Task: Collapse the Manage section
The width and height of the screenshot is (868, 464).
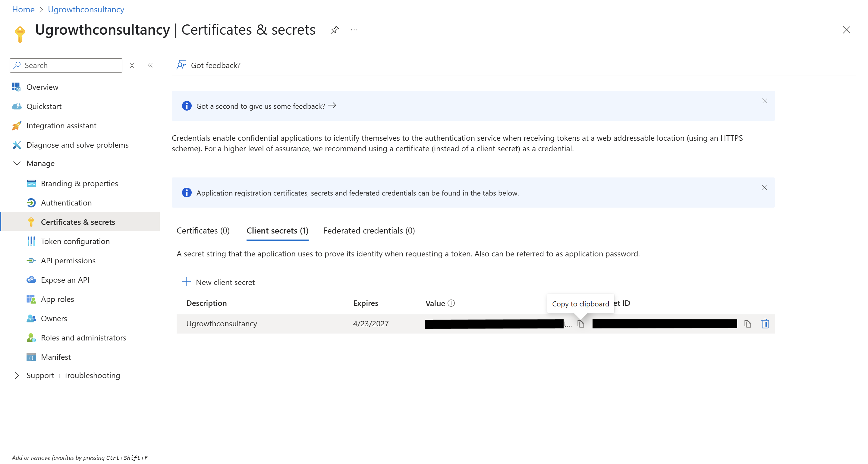Action: point(17,163)
